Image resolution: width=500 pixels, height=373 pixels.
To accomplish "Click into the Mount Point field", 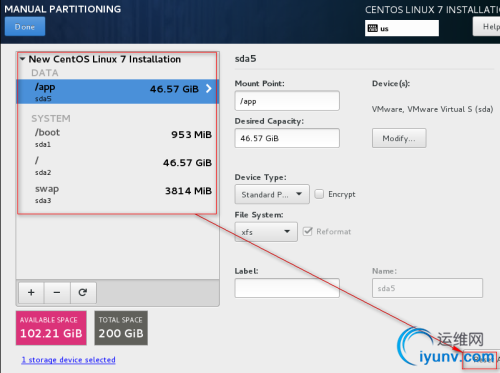I will 287,101.
